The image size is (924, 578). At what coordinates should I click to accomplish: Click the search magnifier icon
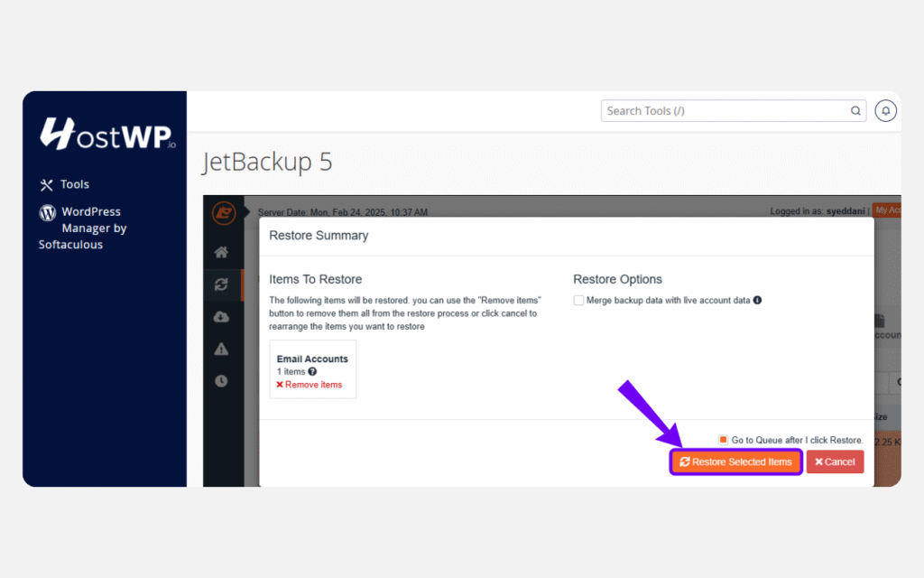(x=855, y=111)
